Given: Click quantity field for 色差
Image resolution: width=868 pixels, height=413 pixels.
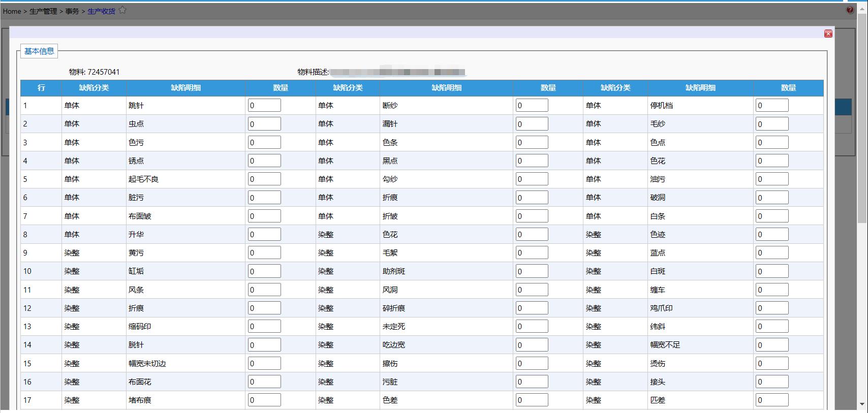Looking at the screenshot, I should [532, 400].
